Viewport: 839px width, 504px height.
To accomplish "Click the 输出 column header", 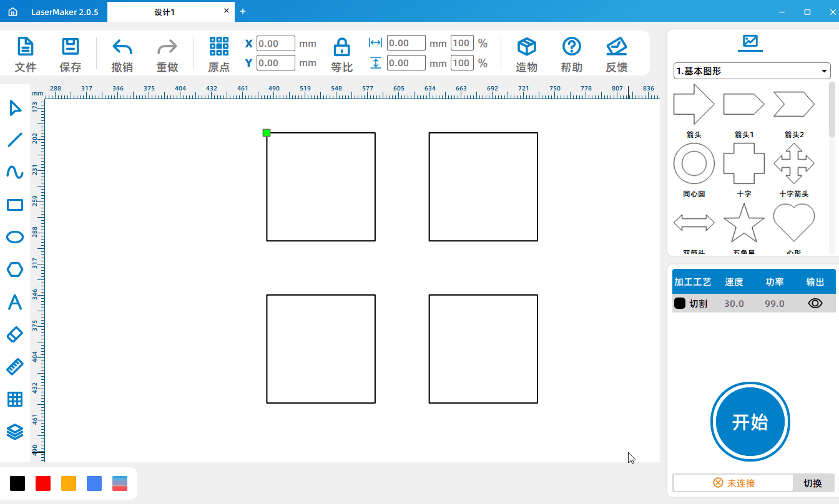I will 815,282.
